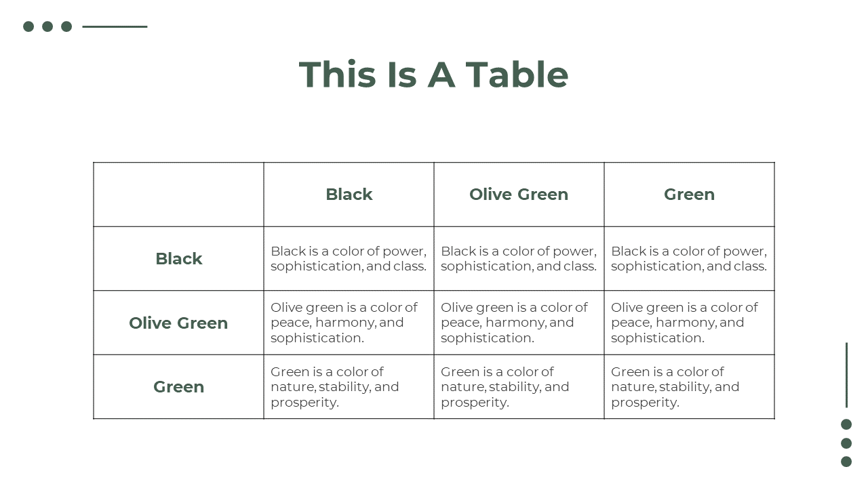Screen dimensions: 868x488
Task: Click bottom dot in bottom-right decoration
Action: (x=846, y=462)
